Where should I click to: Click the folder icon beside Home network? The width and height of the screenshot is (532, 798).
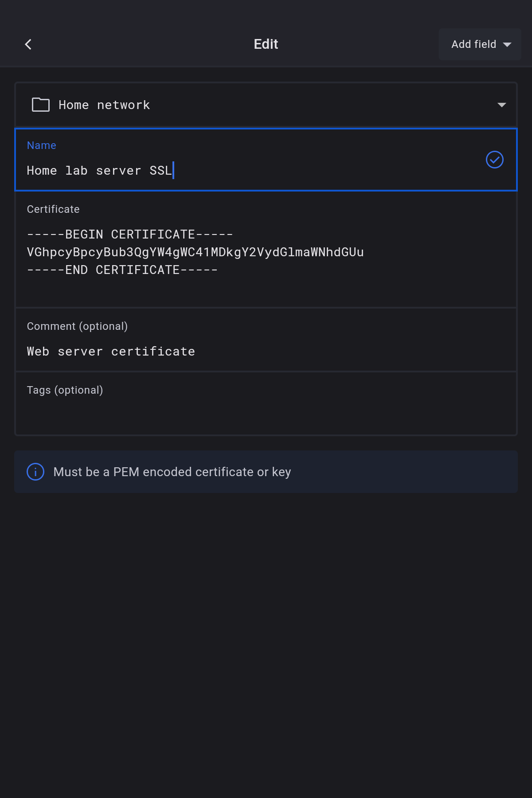pos(41,105)
